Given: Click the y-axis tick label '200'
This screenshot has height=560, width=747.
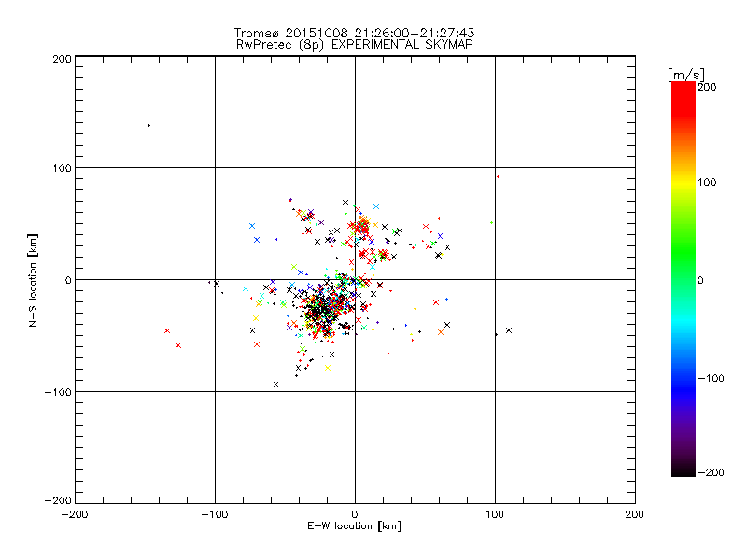Looking at the screenshot, I should click(62, 59).
